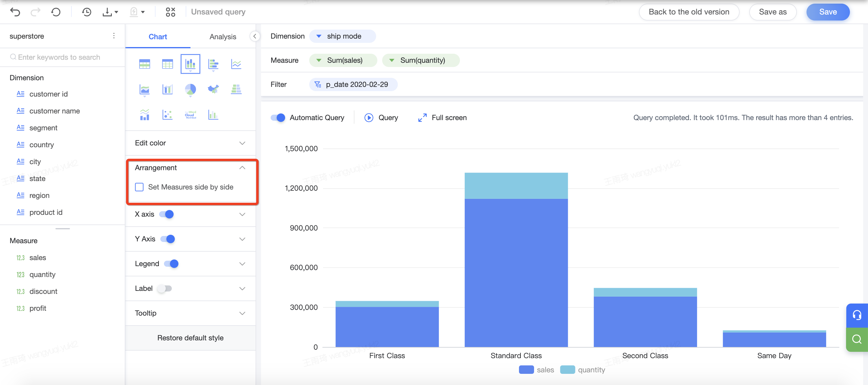Image resolution: width=868 pixels, height=385 pixels.
Task: Click the blue headset support icon
Action: point(857,315)
